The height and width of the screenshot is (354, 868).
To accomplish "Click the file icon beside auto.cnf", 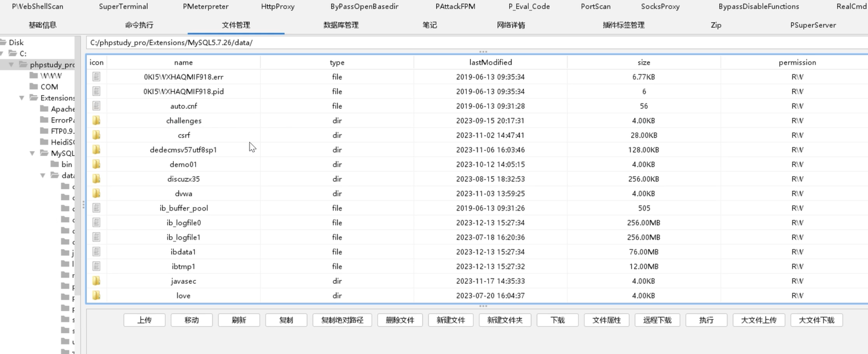I will coord(96,106).
